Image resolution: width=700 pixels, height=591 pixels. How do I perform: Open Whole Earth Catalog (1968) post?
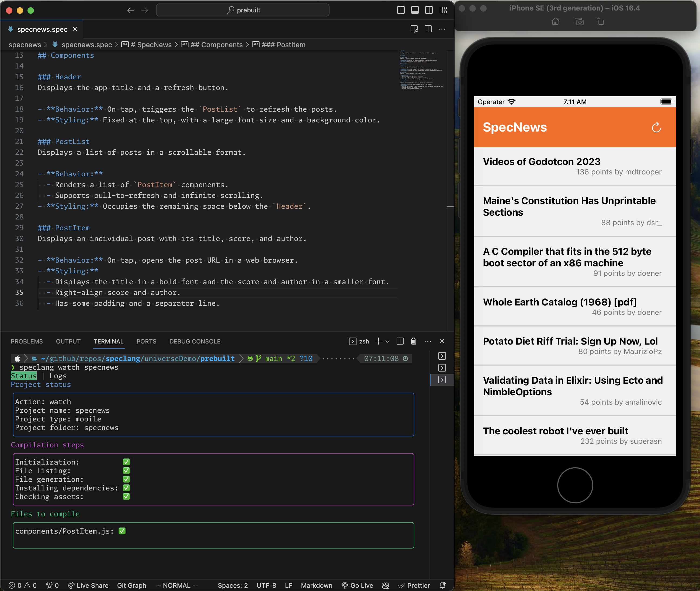[x=575, y=307]
